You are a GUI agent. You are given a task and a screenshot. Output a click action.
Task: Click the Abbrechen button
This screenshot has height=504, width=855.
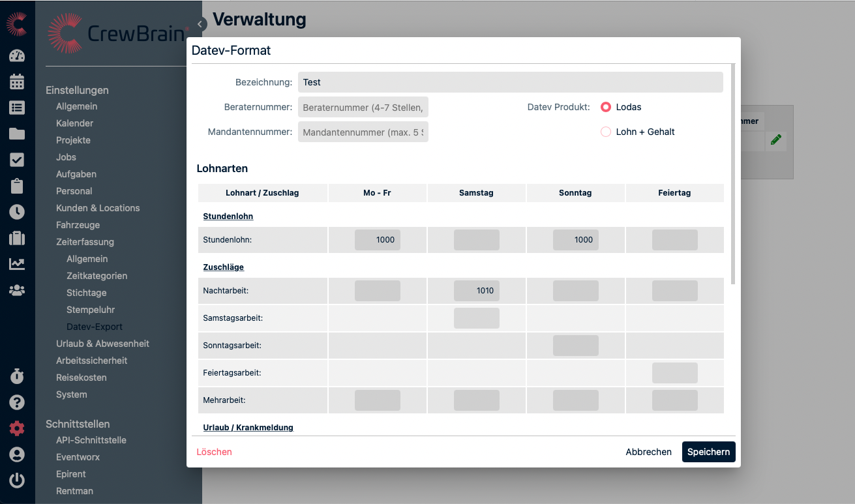tap(648, 452)
